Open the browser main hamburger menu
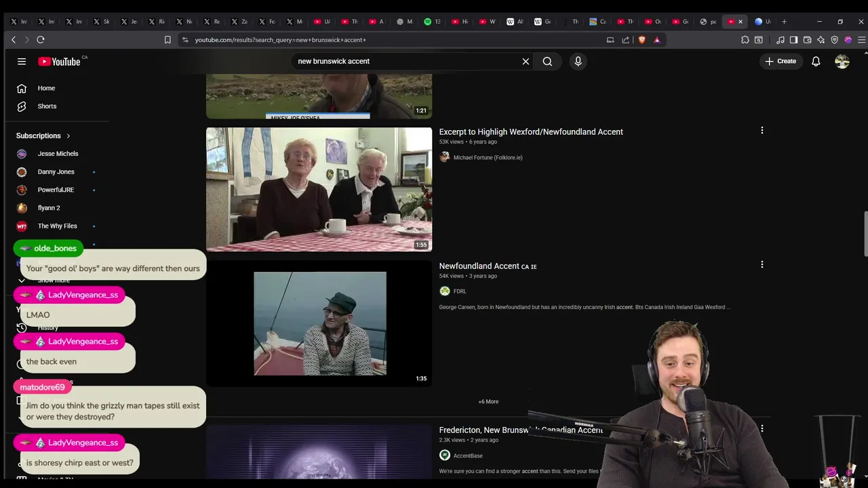 point(862,40)
